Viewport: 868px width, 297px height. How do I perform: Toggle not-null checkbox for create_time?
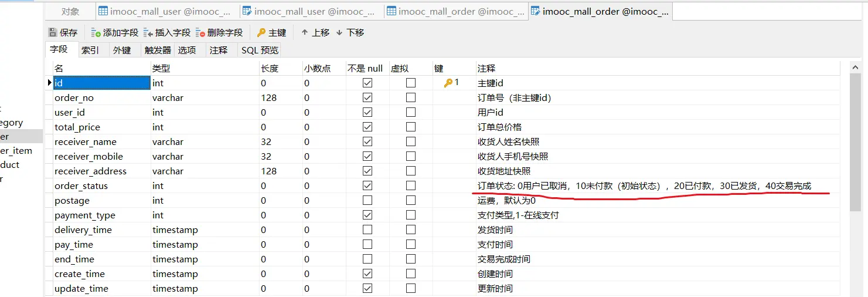pyautogui.click(x=367, y=274)
